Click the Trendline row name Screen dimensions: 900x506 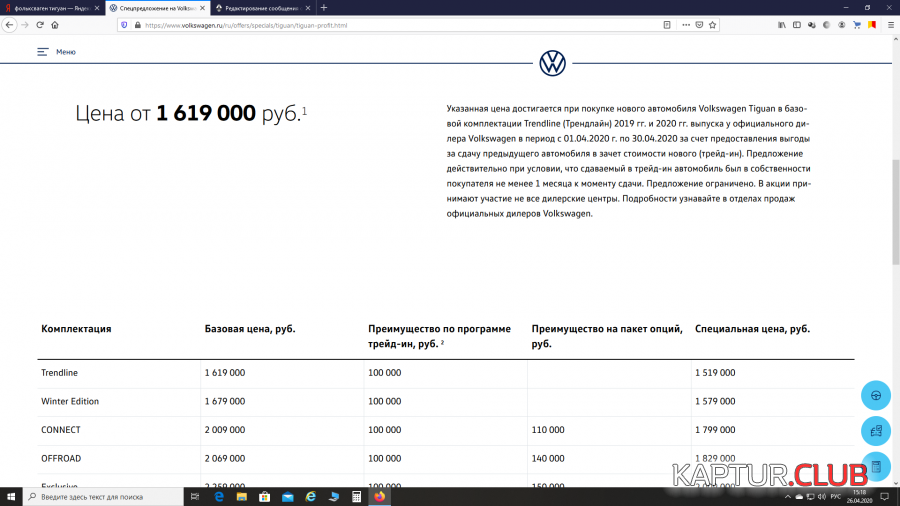[x=59, y=373]
